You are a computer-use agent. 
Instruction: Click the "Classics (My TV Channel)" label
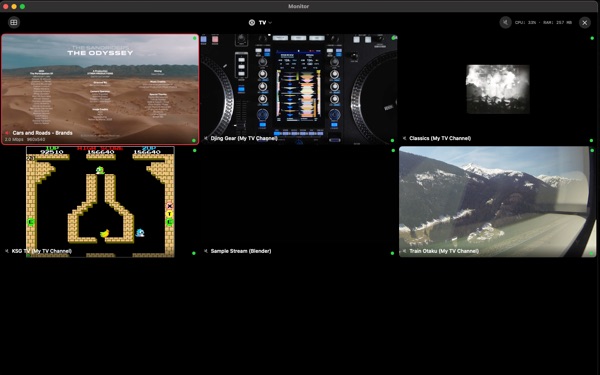coord(440,138)
